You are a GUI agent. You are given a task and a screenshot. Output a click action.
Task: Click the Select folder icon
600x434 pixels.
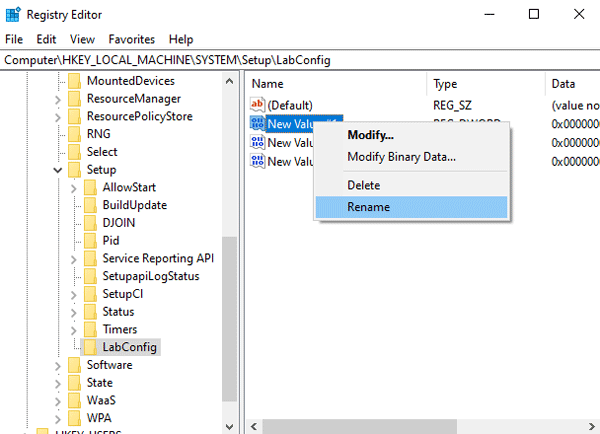(x=74, y=152)
